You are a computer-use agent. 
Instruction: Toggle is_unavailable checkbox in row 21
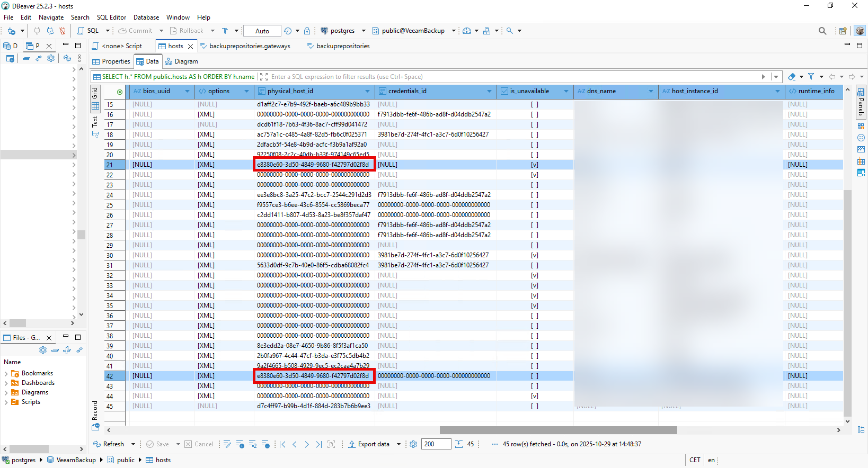pyautogui.click(x=535, y=165)
